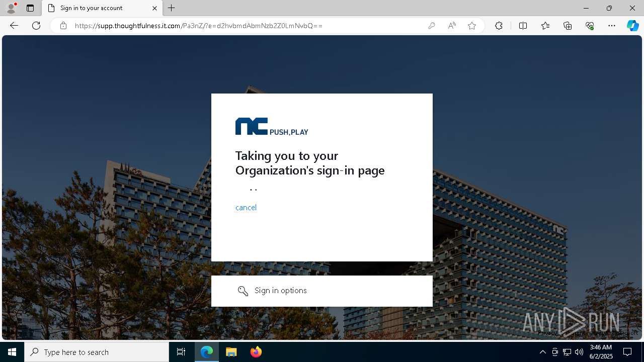Open the password manager key icon
Screen dimensions: 644x362
pos(431,26)
